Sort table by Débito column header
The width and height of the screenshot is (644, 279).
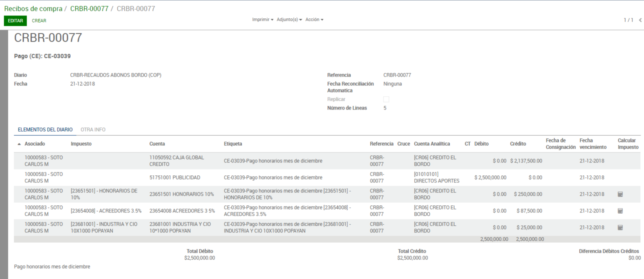coord(481,144)
